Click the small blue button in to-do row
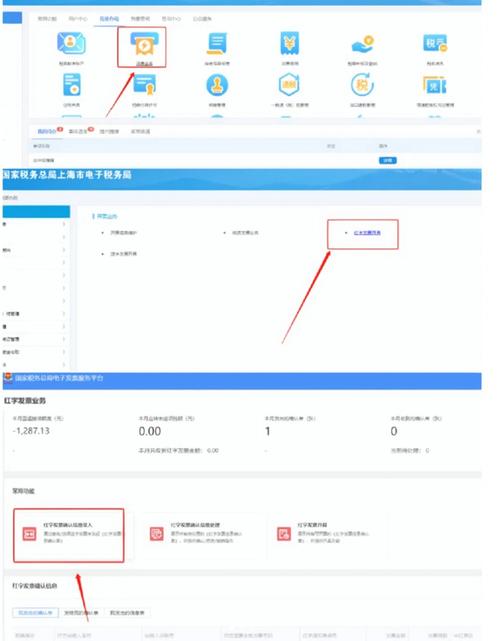The image size is (500, 641). (x=388, y=160)
